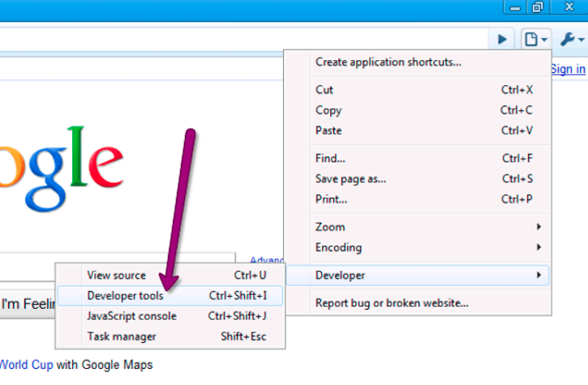Viewport: 588px width, 385px height.
Task: Select Report bug or broken website
Action: (392, 303)
